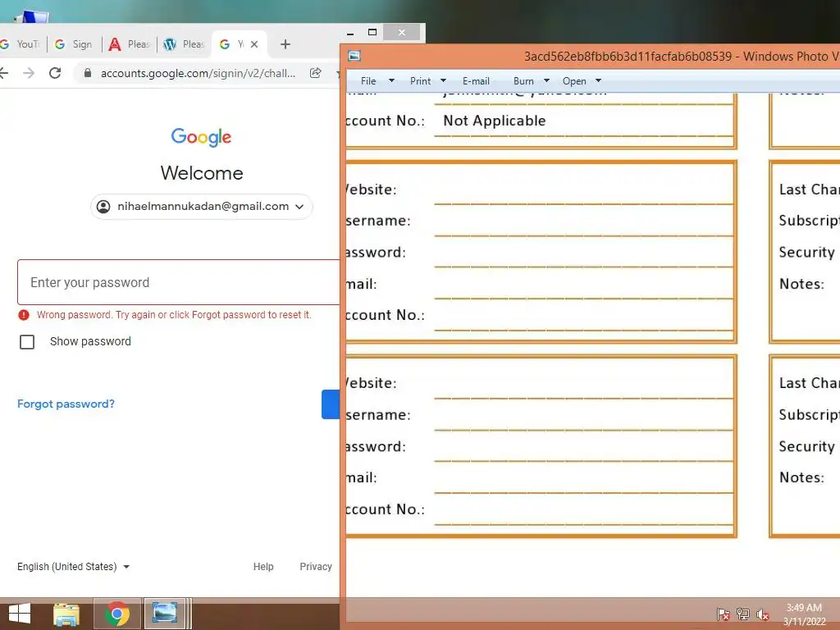
Task: Click the Chrome address bar URL
Action: coord(198,73)
